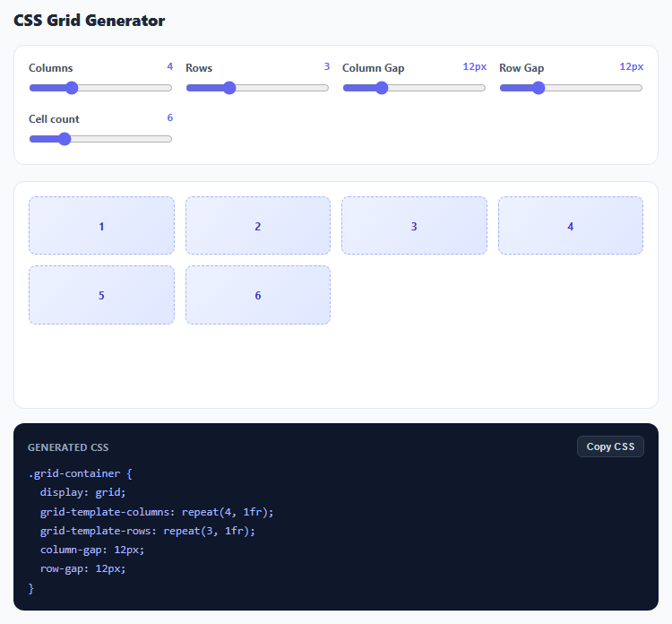
Task: Click the Rows slider handle
Action: (229, 88)
